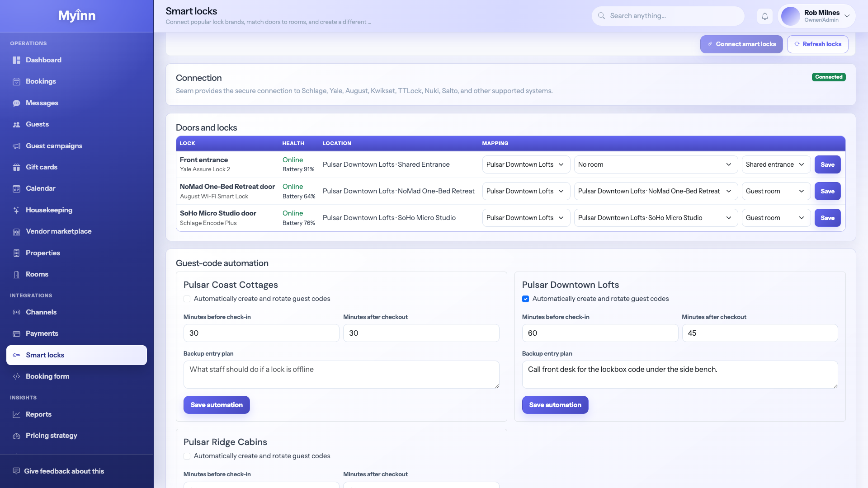Click the Booking form code icon
Image resolution: width=868 pixels, height=488 pixels.
pos(17,376)
